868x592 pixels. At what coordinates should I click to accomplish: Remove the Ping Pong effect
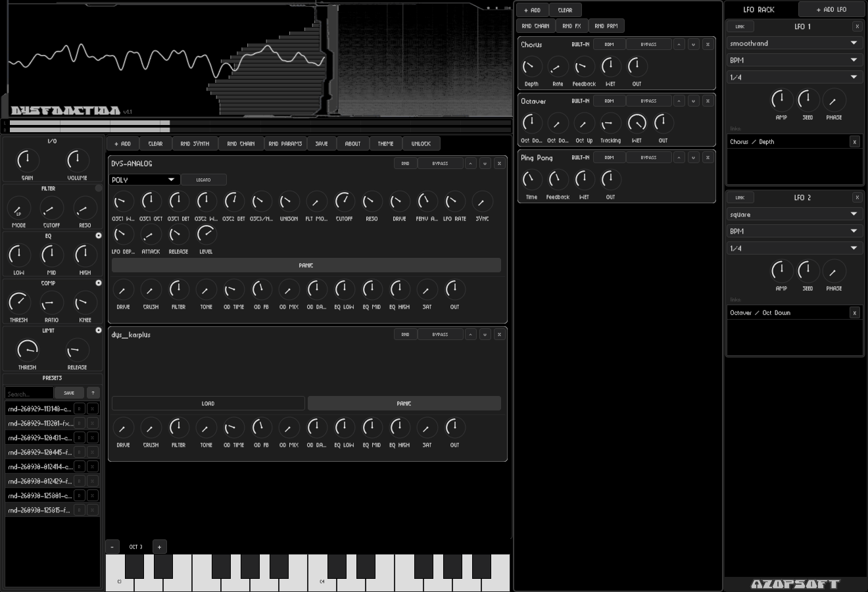(x=708, y=158)
